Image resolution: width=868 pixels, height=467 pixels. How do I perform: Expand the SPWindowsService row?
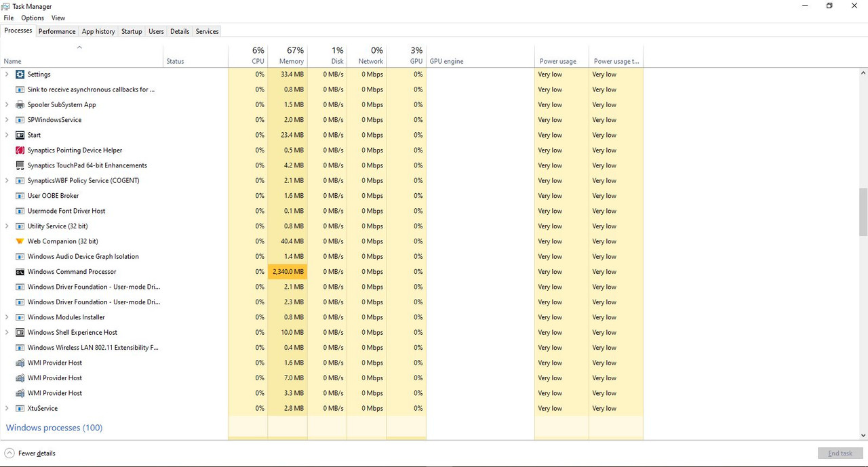[x=7, y=120]
